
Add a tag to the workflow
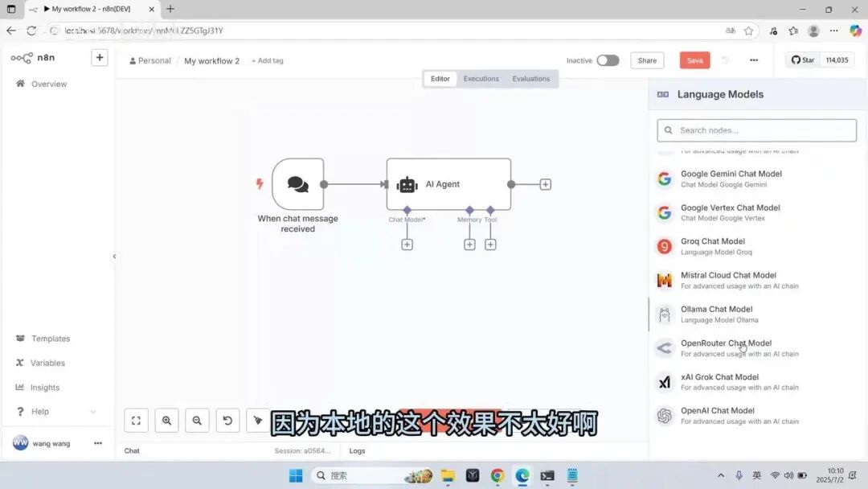coord(268,60)
